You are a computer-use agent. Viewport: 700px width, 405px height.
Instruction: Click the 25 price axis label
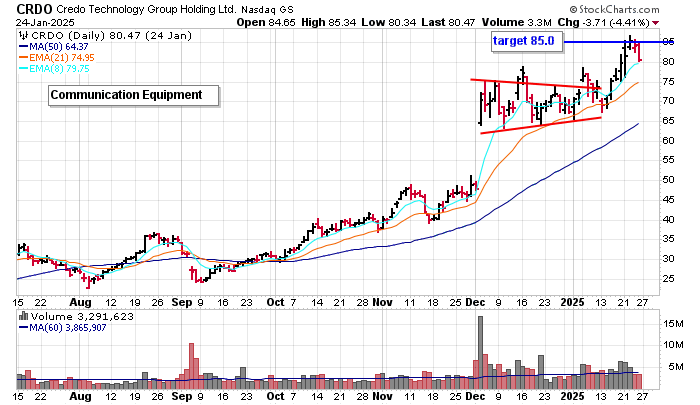669,279
